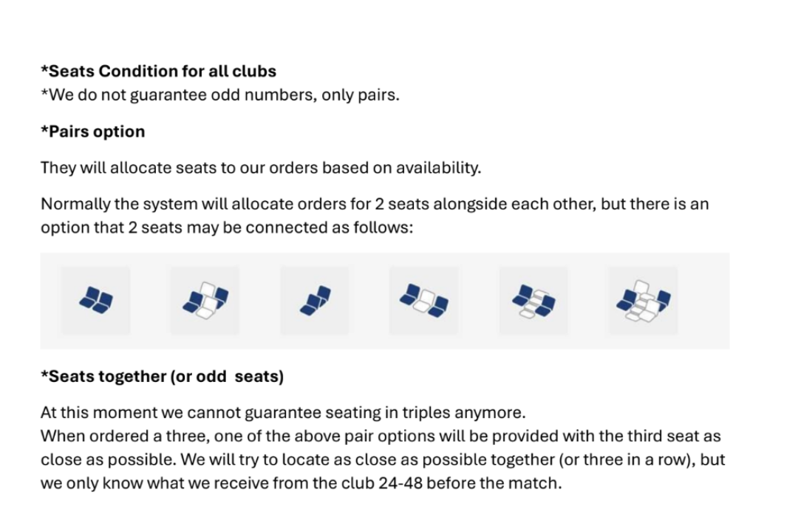The width and height of the screenshot is (798, 532).
Task: Select the icon with one white seat between blue seats
Action: click(x=424, y=300)
